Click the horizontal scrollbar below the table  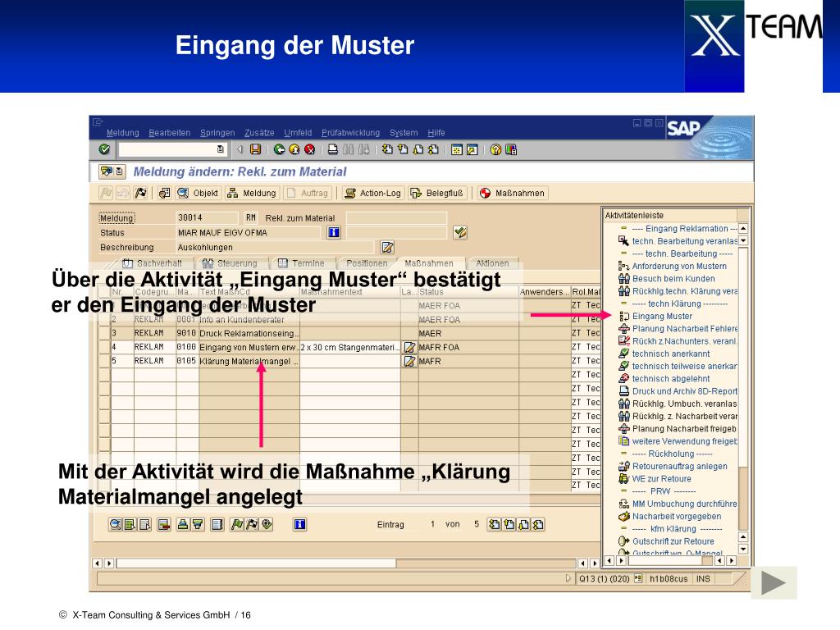point(346,563)
